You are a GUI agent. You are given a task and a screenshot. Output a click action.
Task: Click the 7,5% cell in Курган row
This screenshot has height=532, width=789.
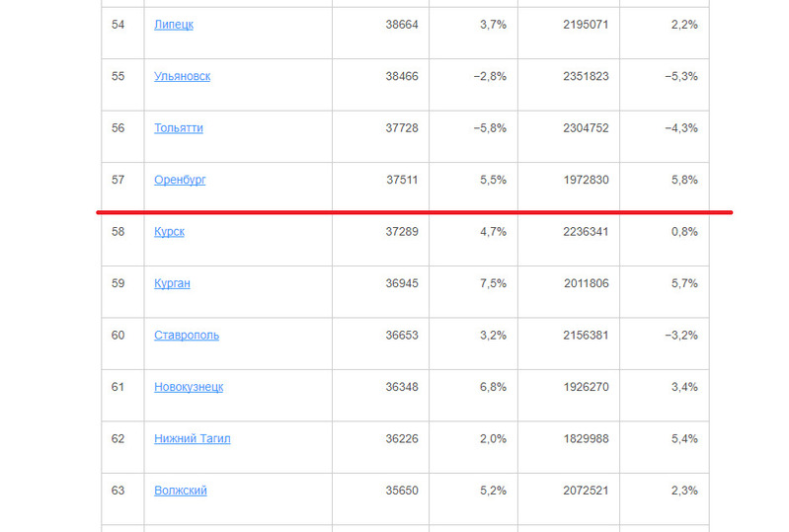pyautogui.click(x=492, y=283)
